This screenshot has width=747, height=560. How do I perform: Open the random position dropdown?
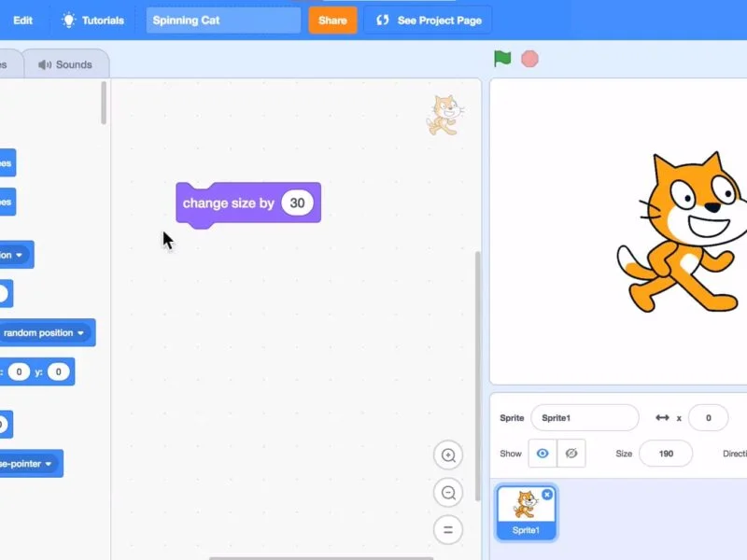[x=81, y=333]
